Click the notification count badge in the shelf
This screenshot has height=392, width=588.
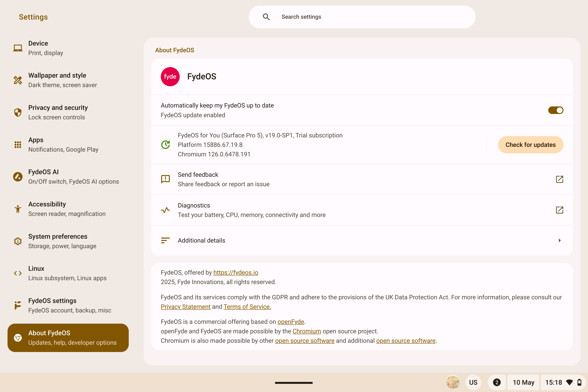tap(497, 382)
